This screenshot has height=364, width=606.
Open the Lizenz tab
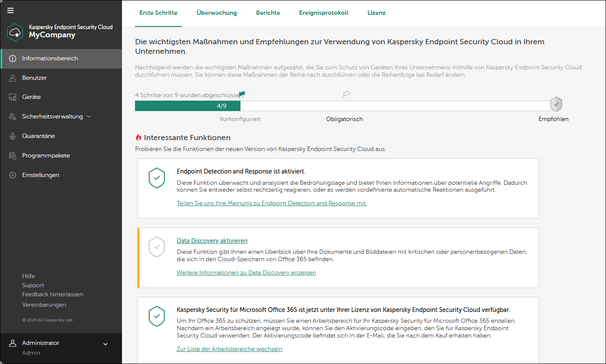[x=376, y=13]
